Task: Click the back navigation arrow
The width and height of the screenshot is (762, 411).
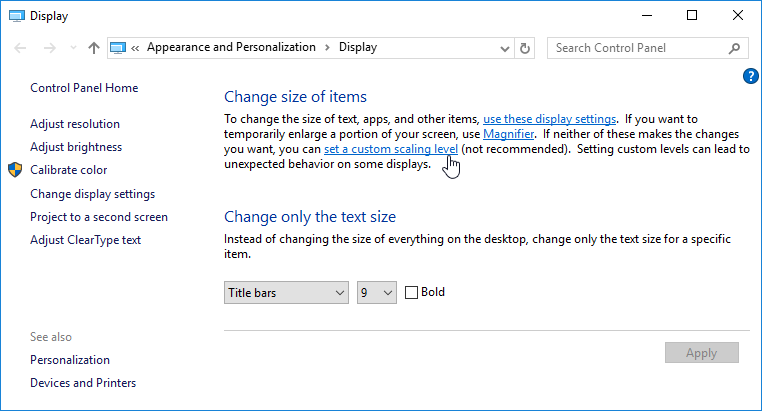Action: (20, 48)
